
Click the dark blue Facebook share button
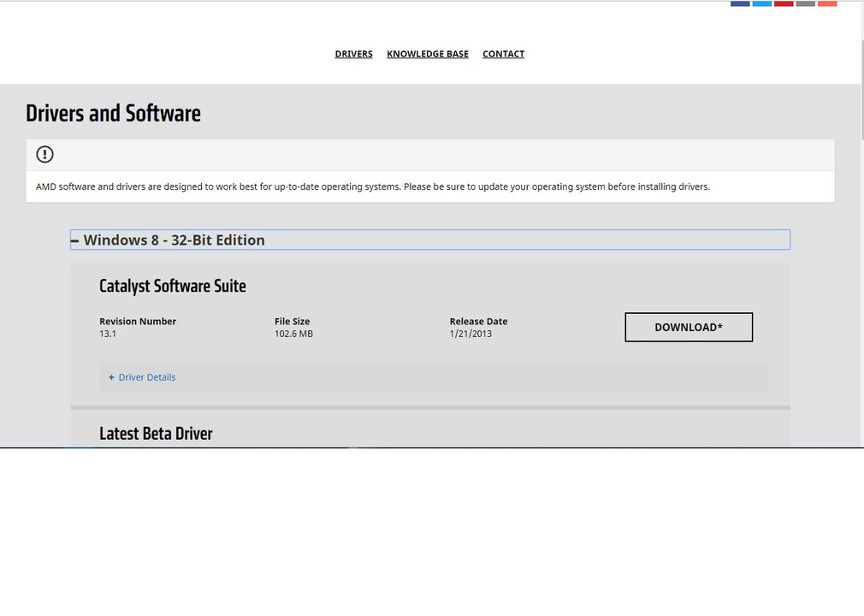tap(740, 3)
